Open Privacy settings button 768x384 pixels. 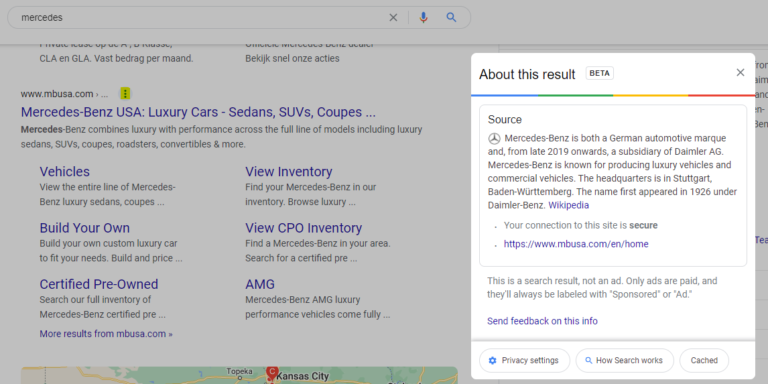525,360
